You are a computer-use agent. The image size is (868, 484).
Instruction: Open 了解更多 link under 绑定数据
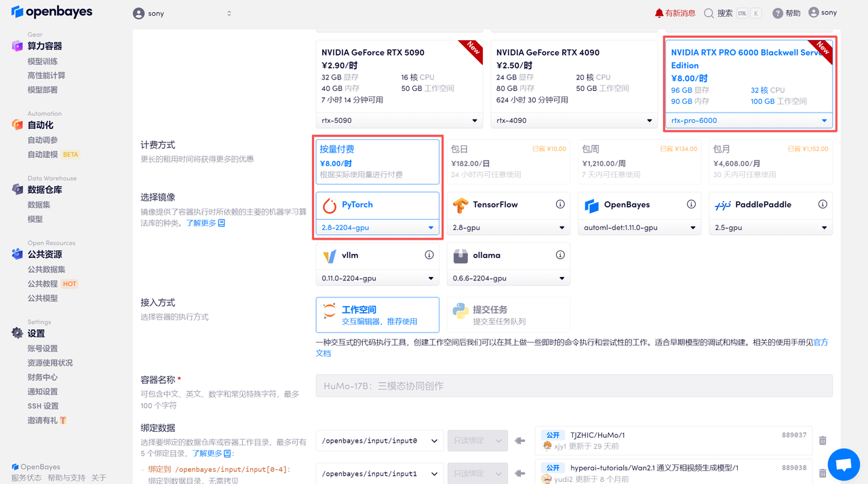(212, 453)
